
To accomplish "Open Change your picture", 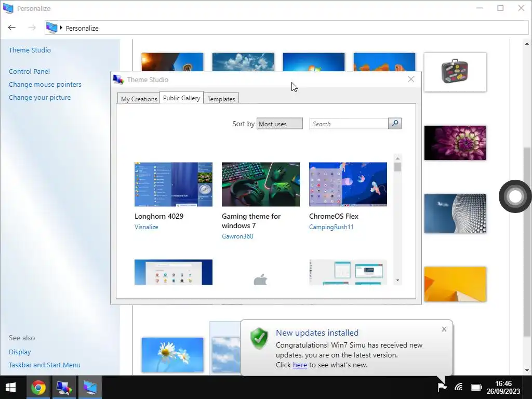I will [x=39, y=97].
